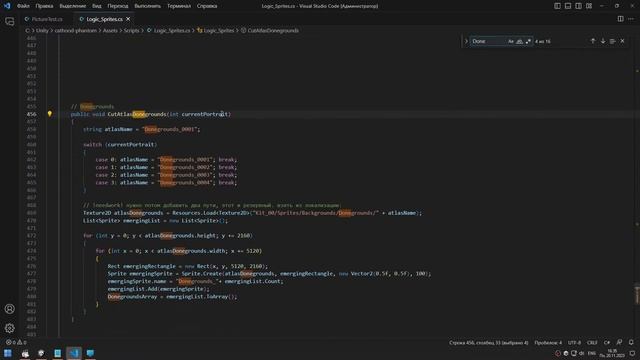This screenshot has height=360, width=640.
Task: Toggle secondary sidebar layout icon
Action: coord(578,6)
